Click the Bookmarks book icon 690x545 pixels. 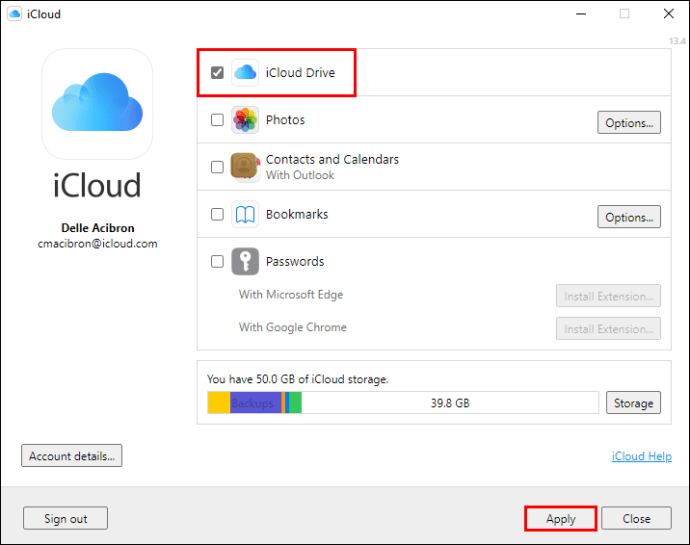(245, 215)
